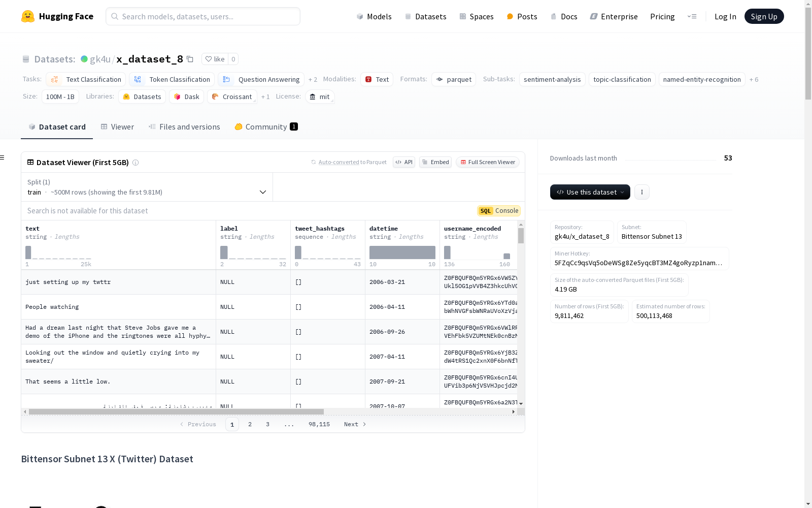This screenshot has height=508, width=812.
Task: Go to page 2 of the viewer
Action: pos(250,424)
